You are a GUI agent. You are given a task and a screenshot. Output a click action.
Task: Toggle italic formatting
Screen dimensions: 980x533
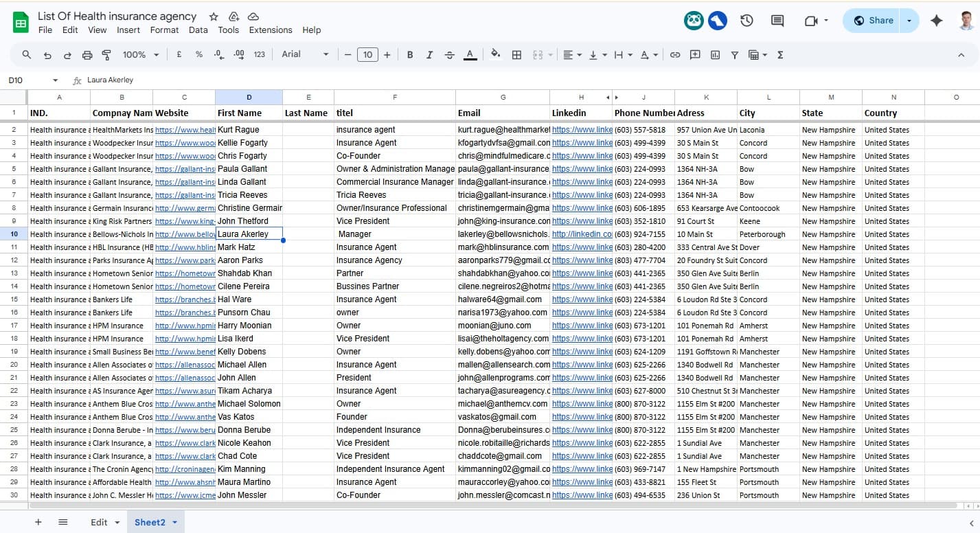click(430, 55)
